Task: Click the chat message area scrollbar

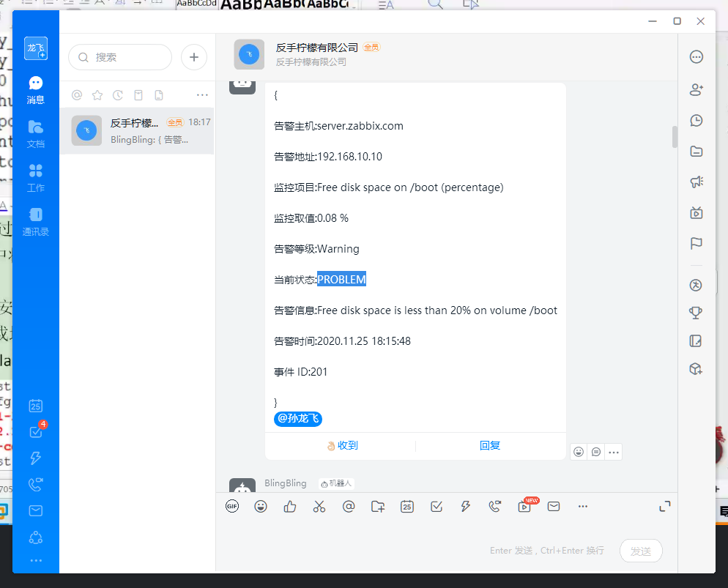Action: [675, 137]
